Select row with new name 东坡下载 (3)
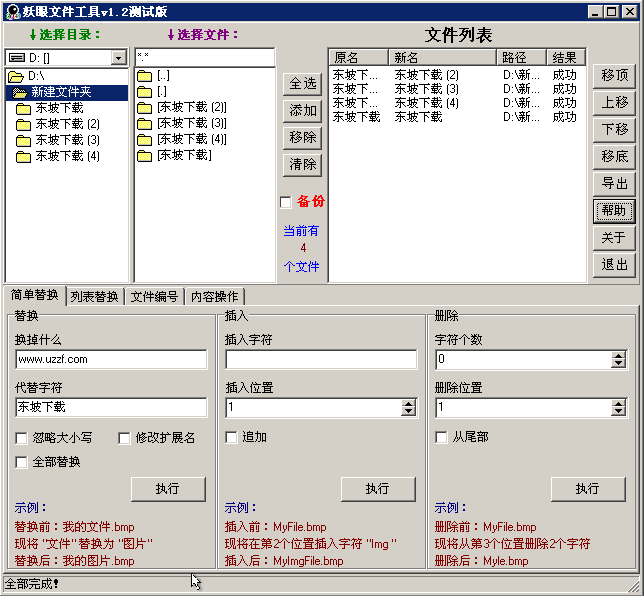 tap(458, 89)
